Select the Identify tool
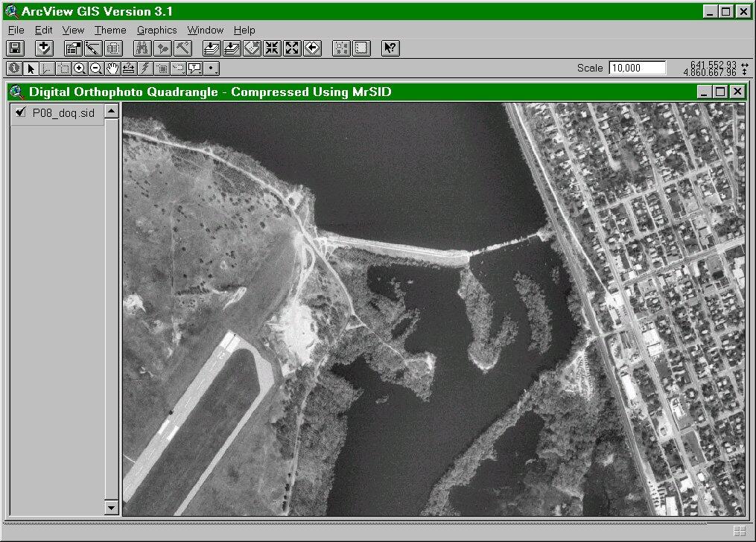The image size is (756, 542). click(x=13, y=68)
